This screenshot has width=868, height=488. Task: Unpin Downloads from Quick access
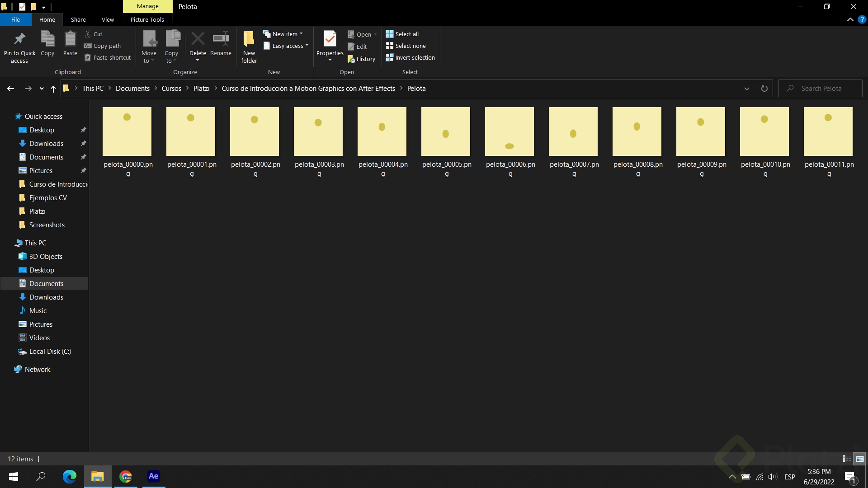click(83, 143)
